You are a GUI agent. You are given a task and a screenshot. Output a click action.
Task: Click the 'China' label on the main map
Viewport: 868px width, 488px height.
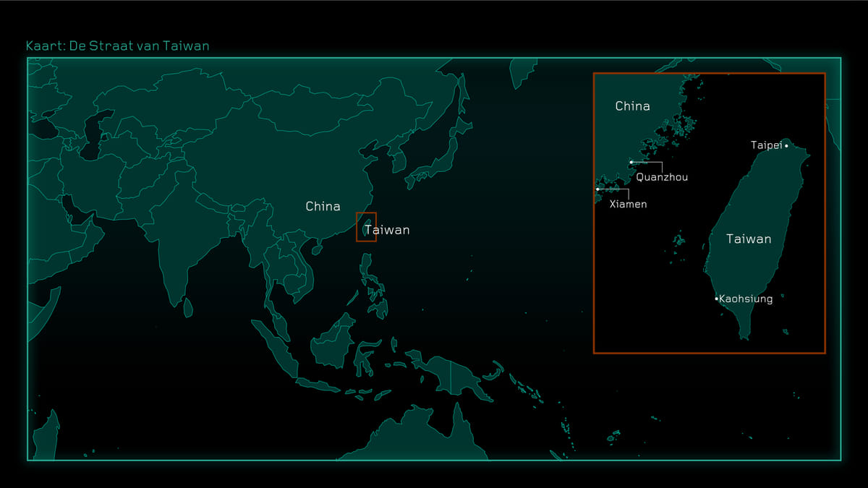tap(323, 207)
